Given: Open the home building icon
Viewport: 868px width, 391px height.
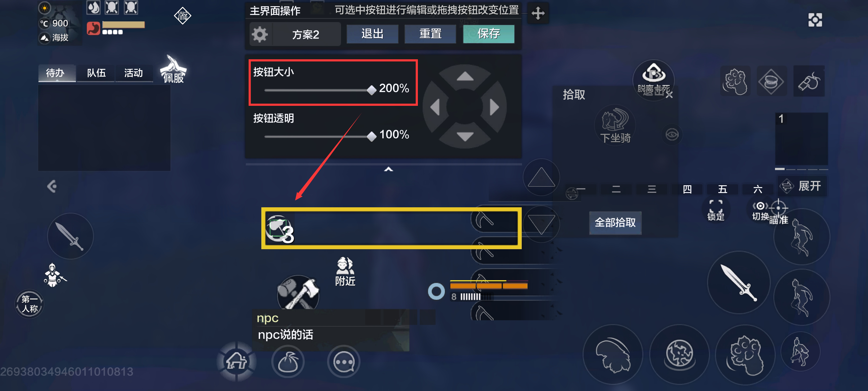Looking at the screenshot, I should tap(237, 362).
